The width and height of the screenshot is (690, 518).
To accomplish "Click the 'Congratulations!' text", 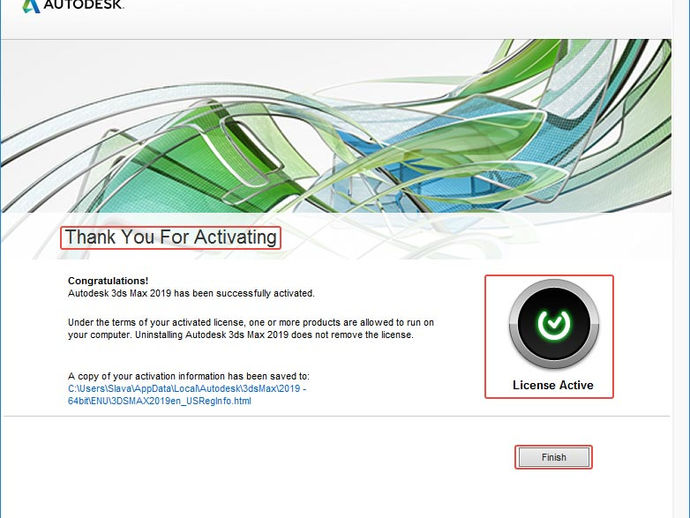I will (108, 281).
